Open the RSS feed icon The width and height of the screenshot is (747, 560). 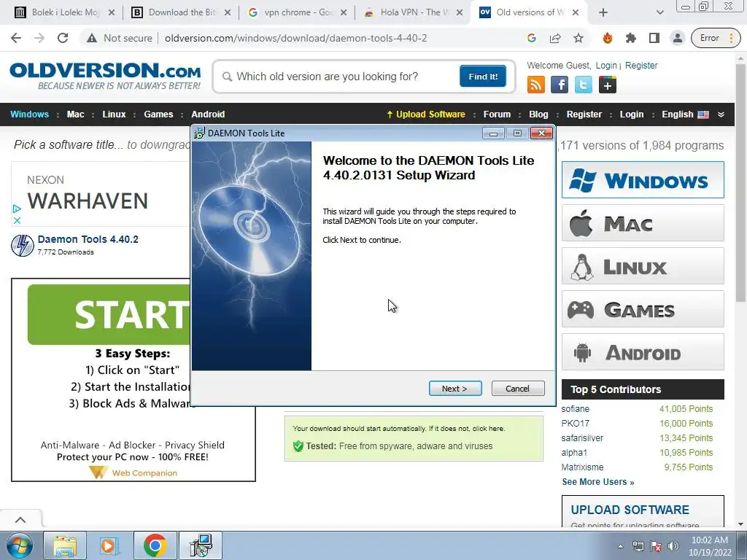536,85
